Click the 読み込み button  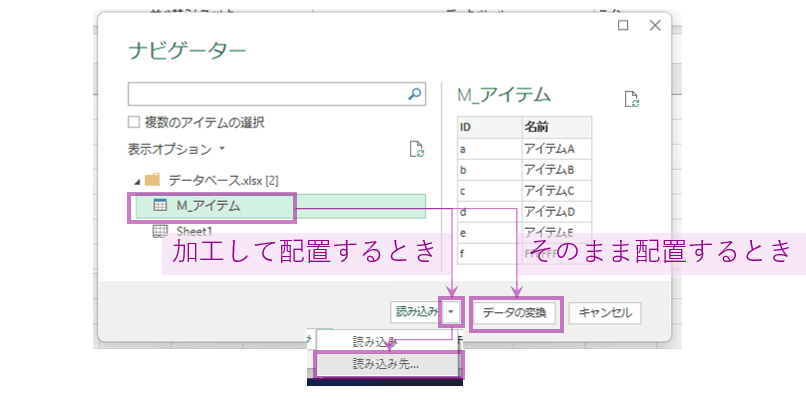(x=415, y=312)
